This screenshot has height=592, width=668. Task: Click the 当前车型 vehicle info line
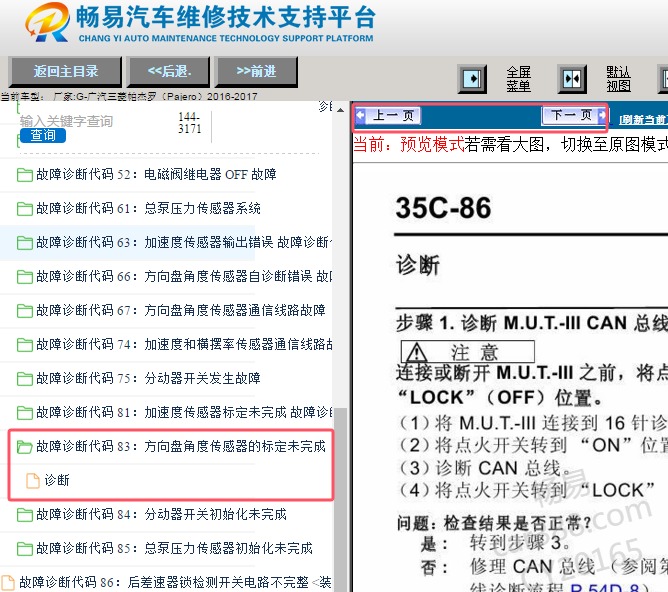click(129, 97)
